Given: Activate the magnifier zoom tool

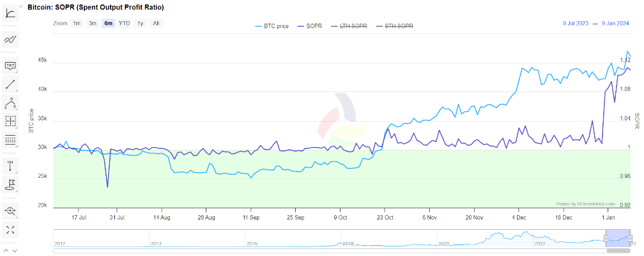Looking at the screenshot, I should 10,211.
